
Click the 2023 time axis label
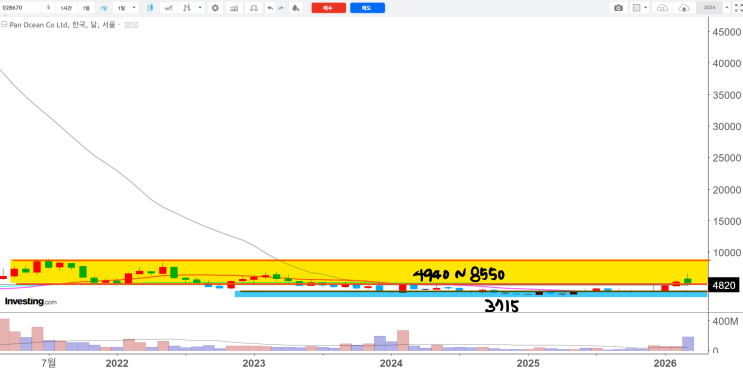[254, 363]
